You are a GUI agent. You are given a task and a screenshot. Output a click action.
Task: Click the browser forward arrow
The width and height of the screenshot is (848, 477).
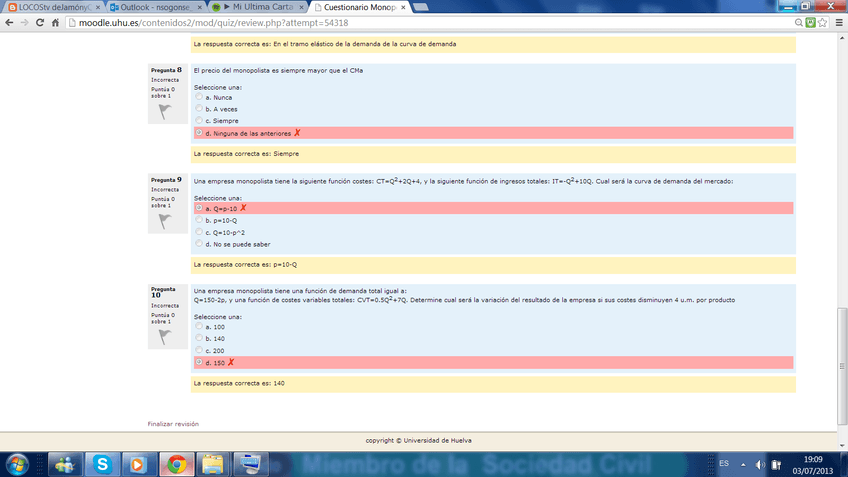[x=24, y=23]
